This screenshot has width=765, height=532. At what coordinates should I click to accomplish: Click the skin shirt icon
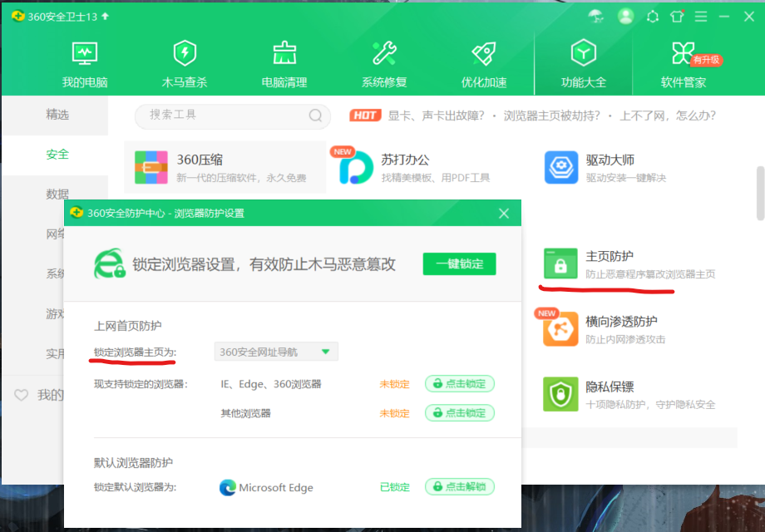click(x=677, y=17)
